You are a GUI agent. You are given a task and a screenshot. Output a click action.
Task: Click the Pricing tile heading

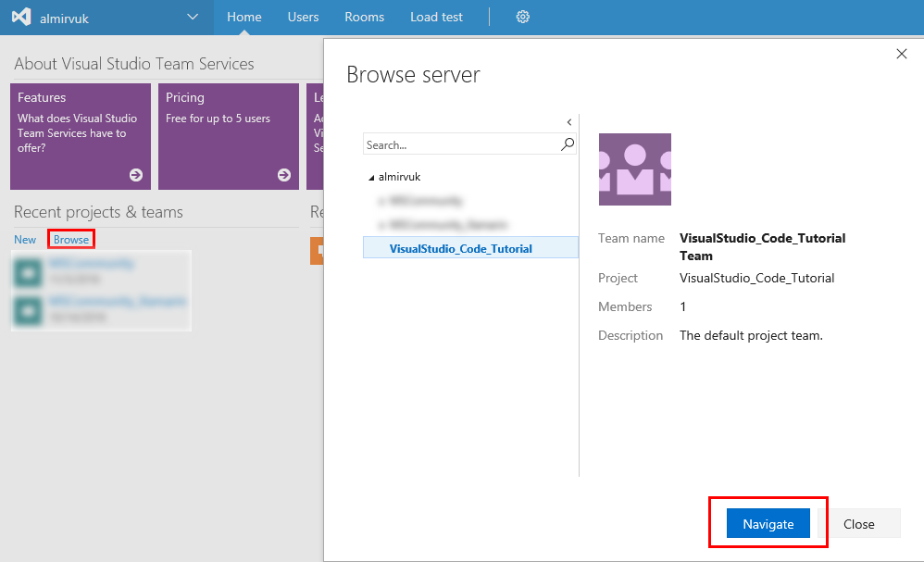[185, 97]
